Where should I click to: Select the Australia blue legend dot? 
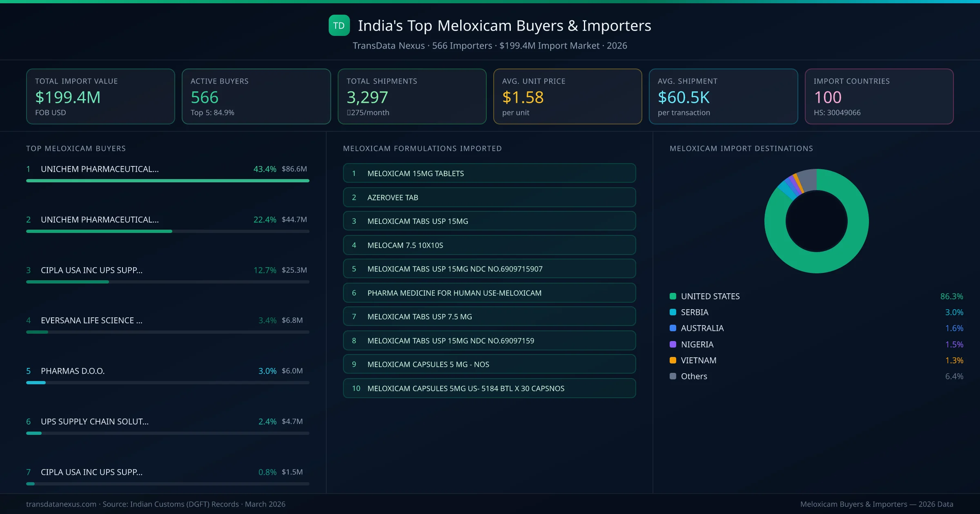coord(672,328)
